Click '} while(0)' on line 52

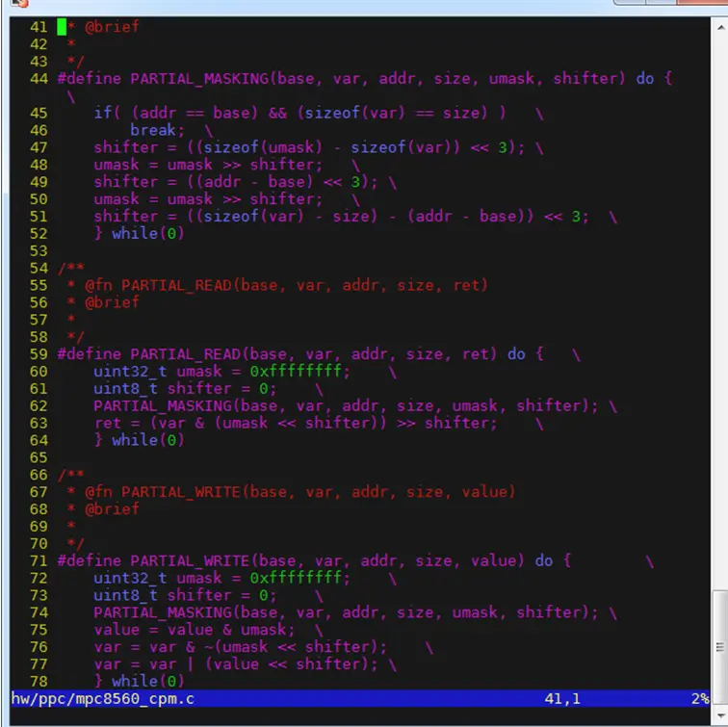coord(139,233)
